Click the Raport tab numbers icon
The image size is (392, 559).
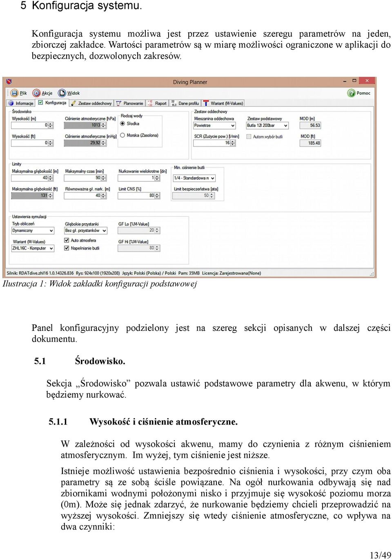tap(150, 103)
